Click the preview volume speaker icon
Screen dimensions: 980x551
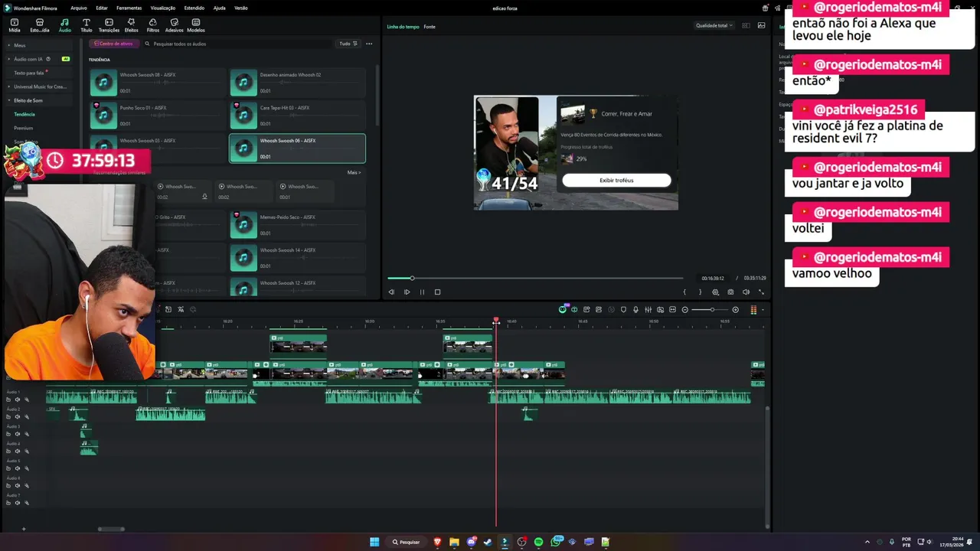(746, 292)
